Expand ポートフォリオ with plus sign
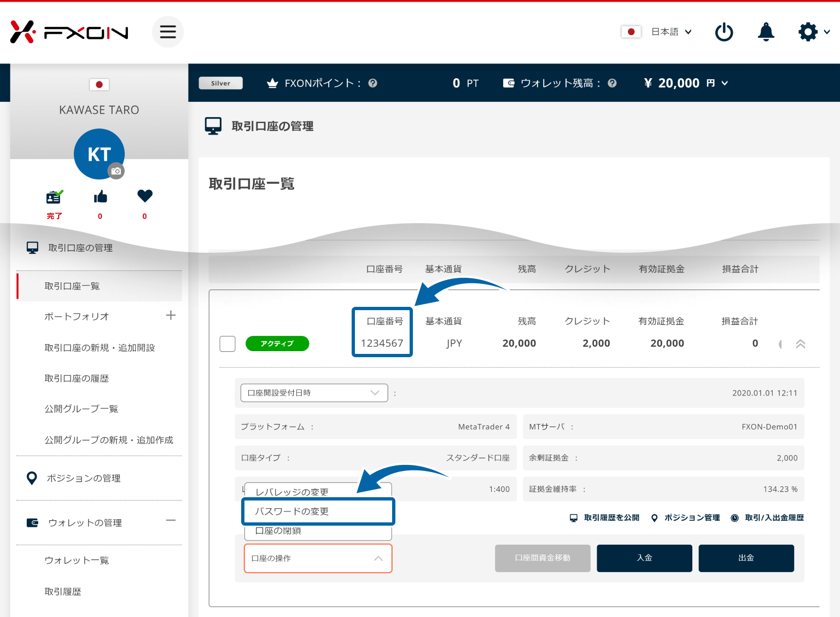 171,316
